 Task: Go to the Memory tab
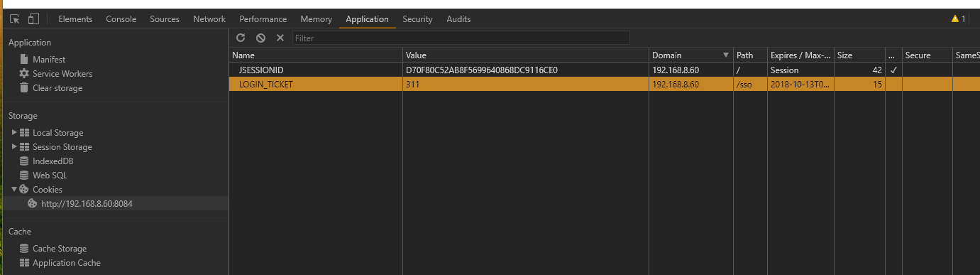pyautogui.click(x=316, y=19)
